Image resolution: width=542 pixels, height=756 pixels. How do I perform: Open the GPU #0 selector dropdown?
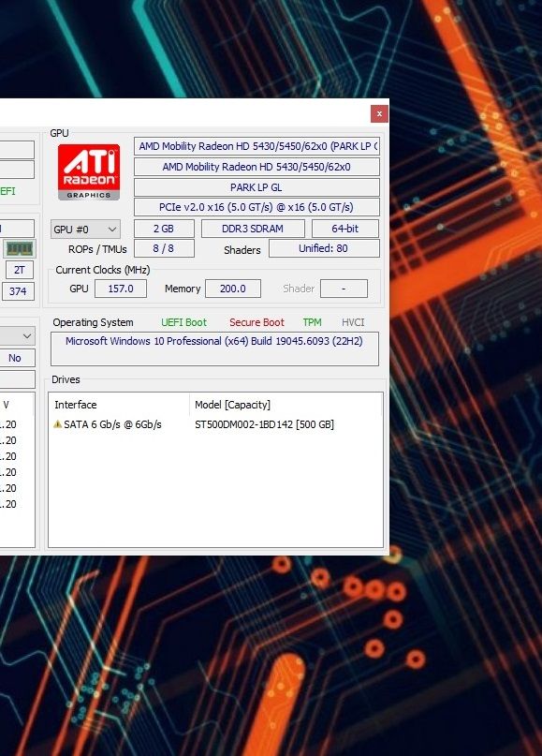[x=85, y=230]
